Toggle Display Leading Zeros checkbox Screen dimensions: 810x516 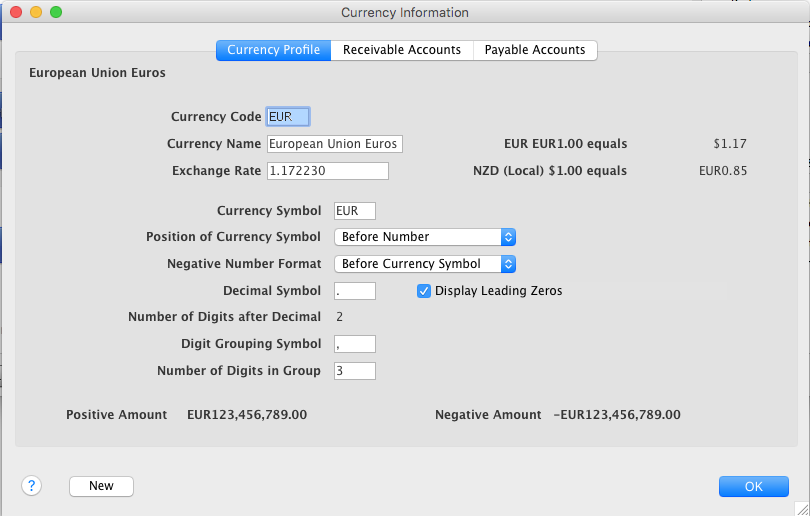tap(423, 291)
